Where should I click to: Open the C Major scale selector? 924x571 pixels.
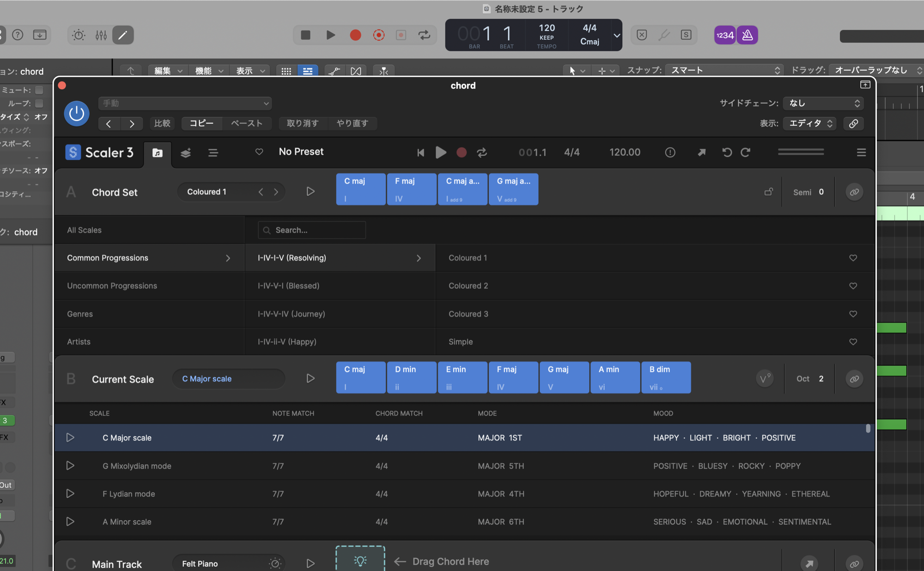pyautogui.click(x=228, y=379)
